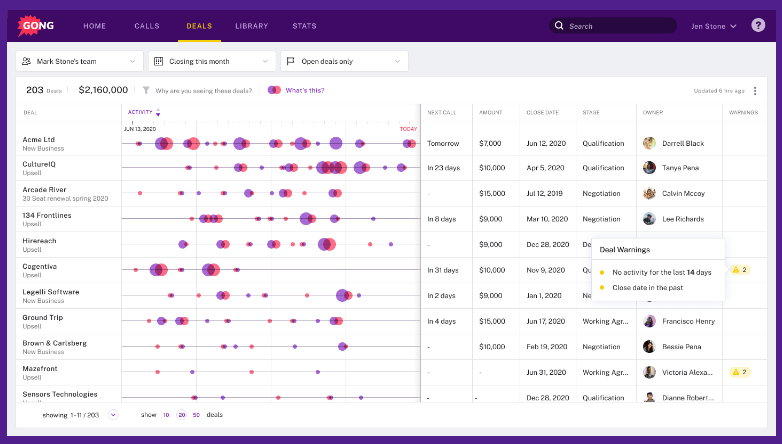782x444 pixels.
Task: Click Tanya Pena's avatar
Action: pos(649,168)
